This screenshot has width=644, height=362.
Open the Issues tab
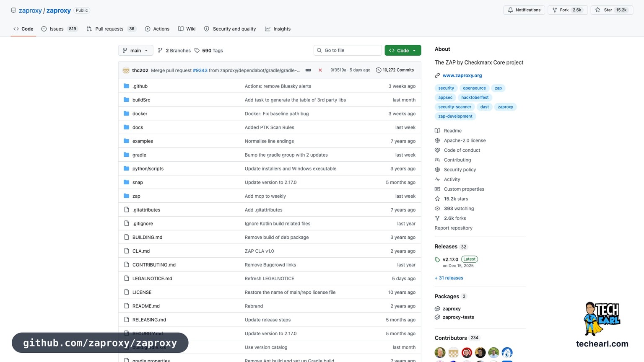[x=60, y=29]
